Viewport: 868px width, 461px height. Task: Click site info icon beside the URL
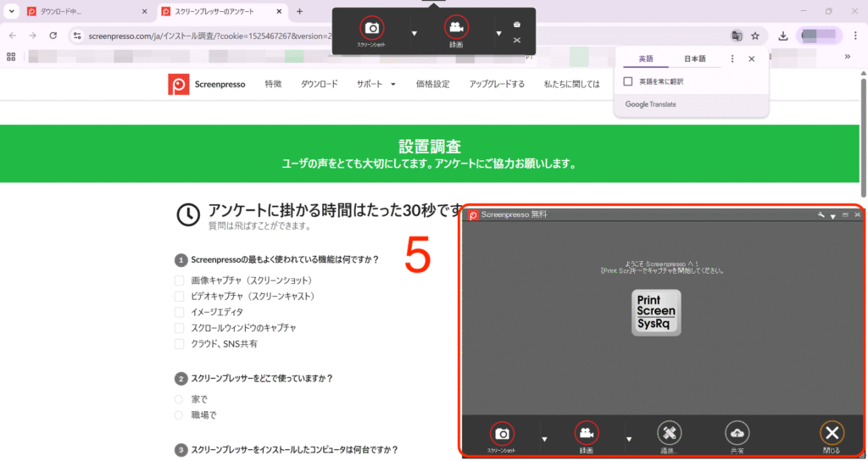click(x=77, y=36)
